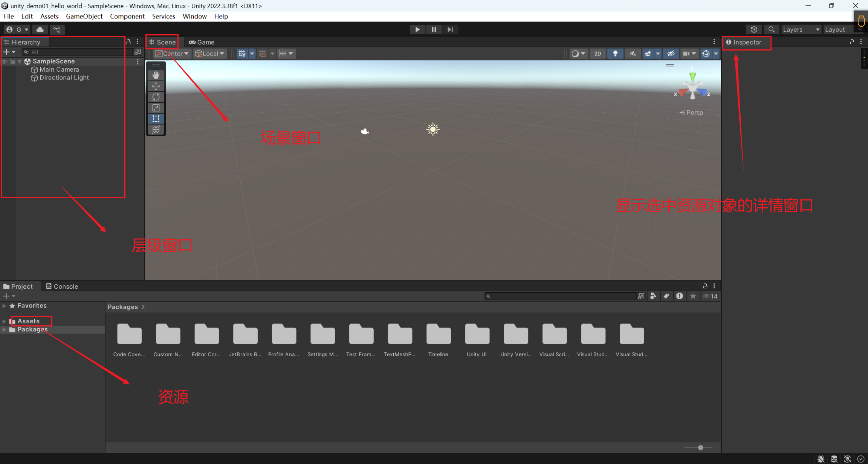The width and height of the screenshot is (868, 464).
Task: Toggle hidden packages visibility count 14
Action: click(x=711, y=296)
